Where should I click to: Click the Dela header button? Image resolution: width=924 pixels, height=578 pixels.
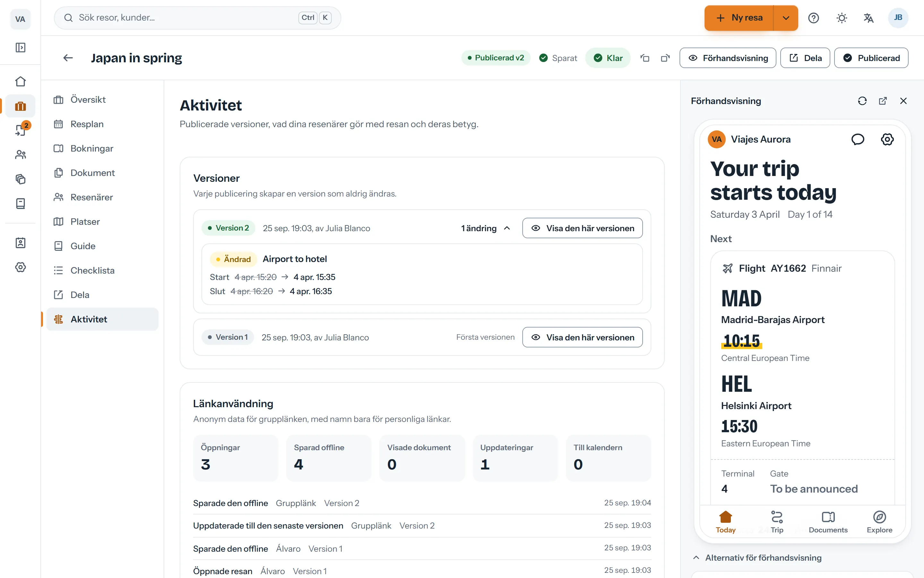pos(805,58)
